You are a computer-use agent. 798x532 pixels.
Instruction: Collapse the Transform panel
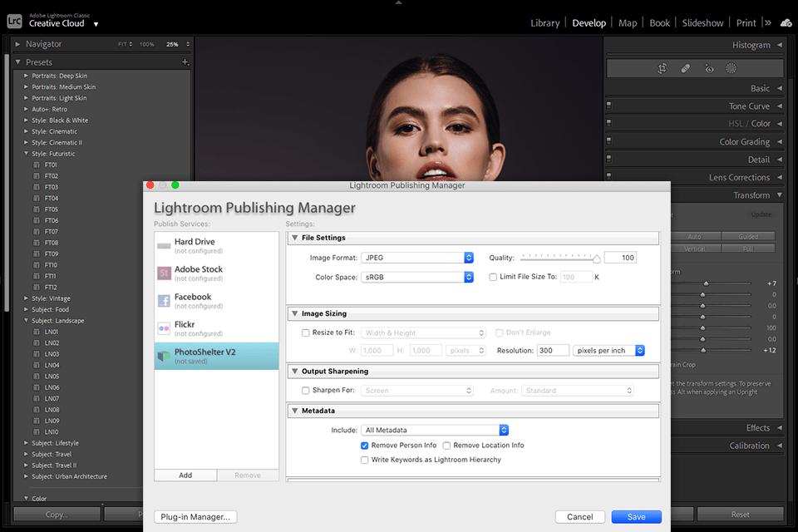[x=780, y=195]
